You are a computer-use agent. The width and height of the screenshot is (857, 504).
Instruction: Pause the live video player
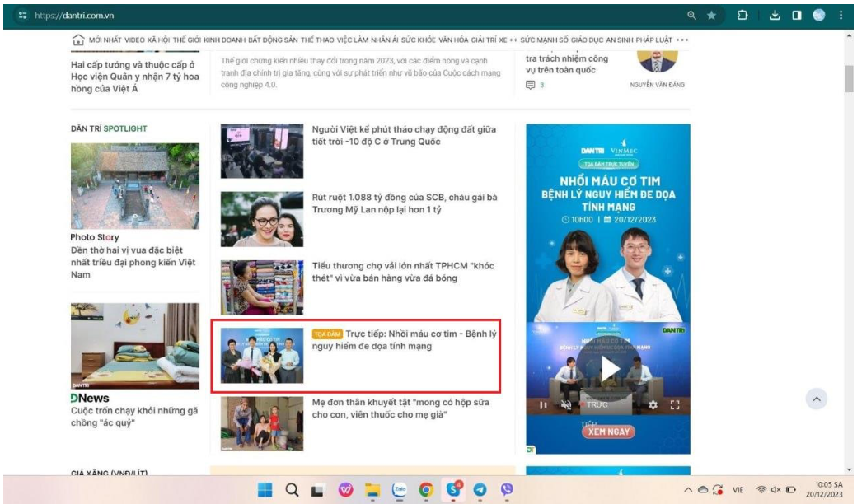(543, 405)
